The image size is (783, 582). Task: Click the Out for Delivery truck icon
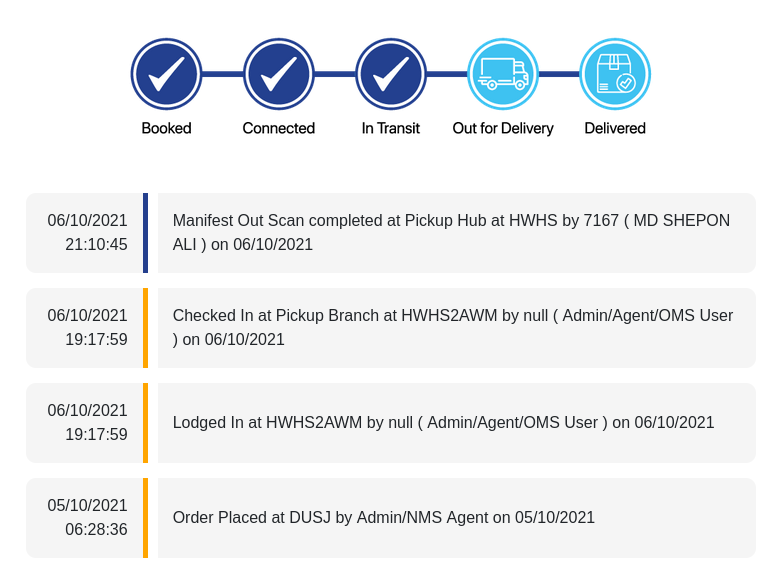click(503, 74)
